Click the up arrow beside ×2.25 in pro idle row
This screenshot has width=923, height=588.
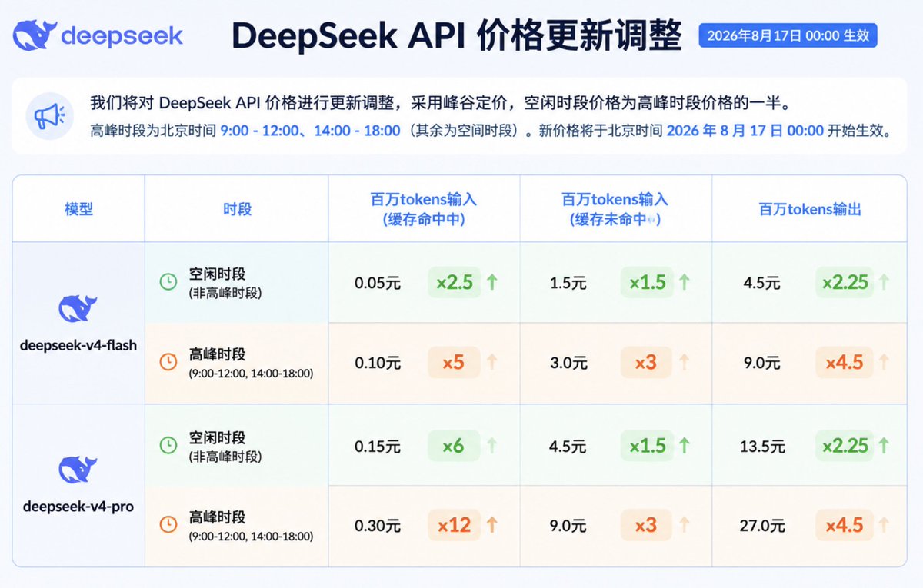tap(885, 445)
